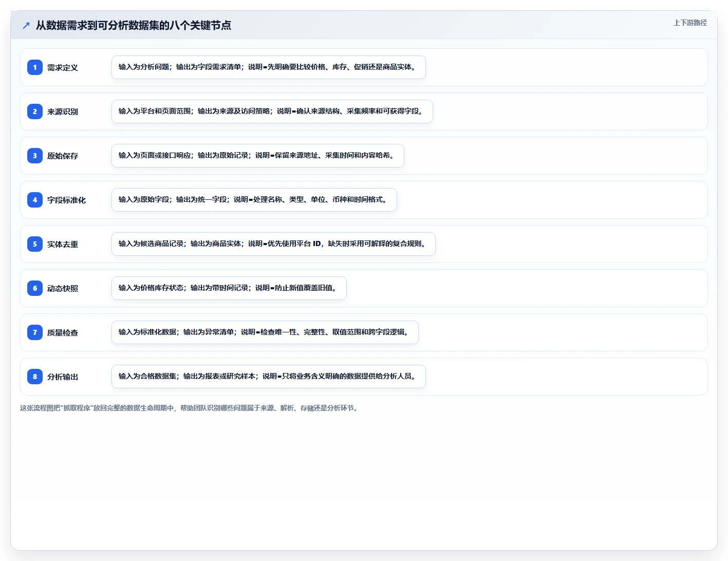This screenshot has height=561, width=728.
Task: Click the description starting 输入为原始字段
Action: 254,200
